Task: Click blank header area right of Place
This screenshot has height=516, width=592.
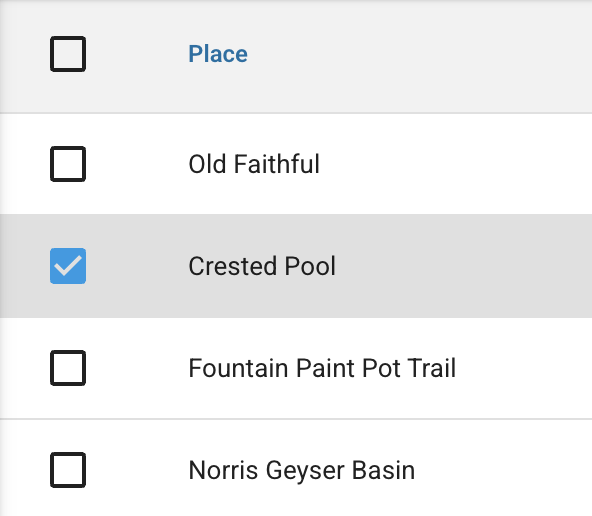Action: pyautogui.click(x=419, y=54)
